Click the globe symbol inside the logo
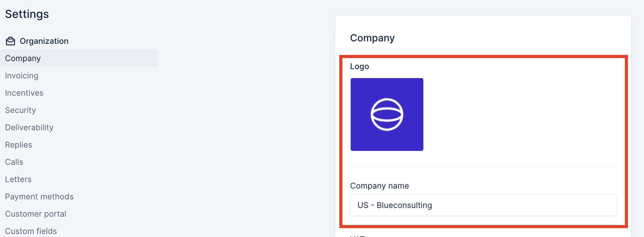The width and height of the screenshot is (644, 237). [x=387, y=114]
